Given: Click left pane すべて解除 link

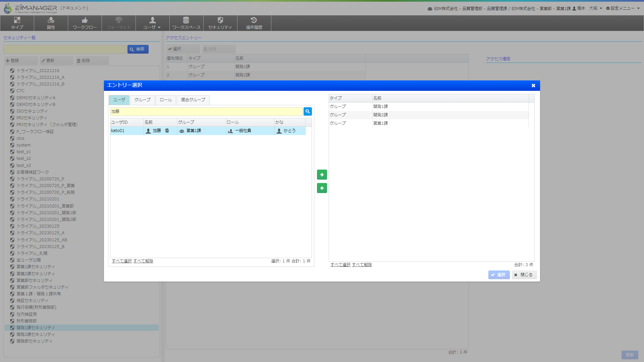Looking at the screenshot, I should [x=143, y=261].
